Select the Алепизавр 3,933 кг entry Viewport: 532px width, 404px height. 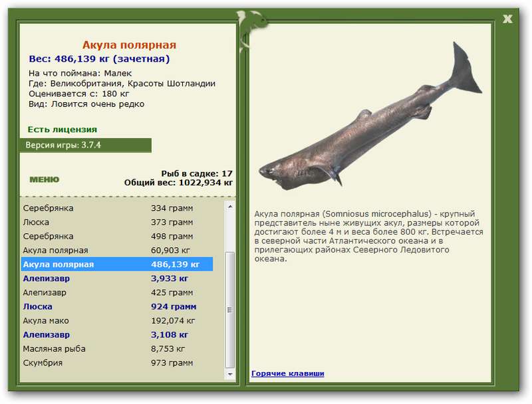click(x=117, y=278)
